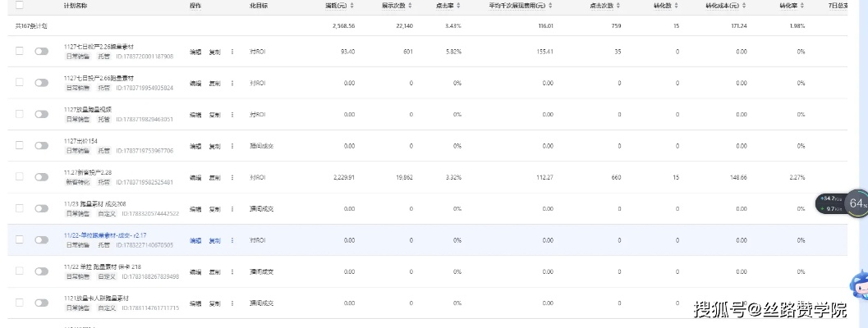Click 复制 for 11/23 跑量素材 成交208
This screenshot has width=868, height=328.
pos(214,210)
